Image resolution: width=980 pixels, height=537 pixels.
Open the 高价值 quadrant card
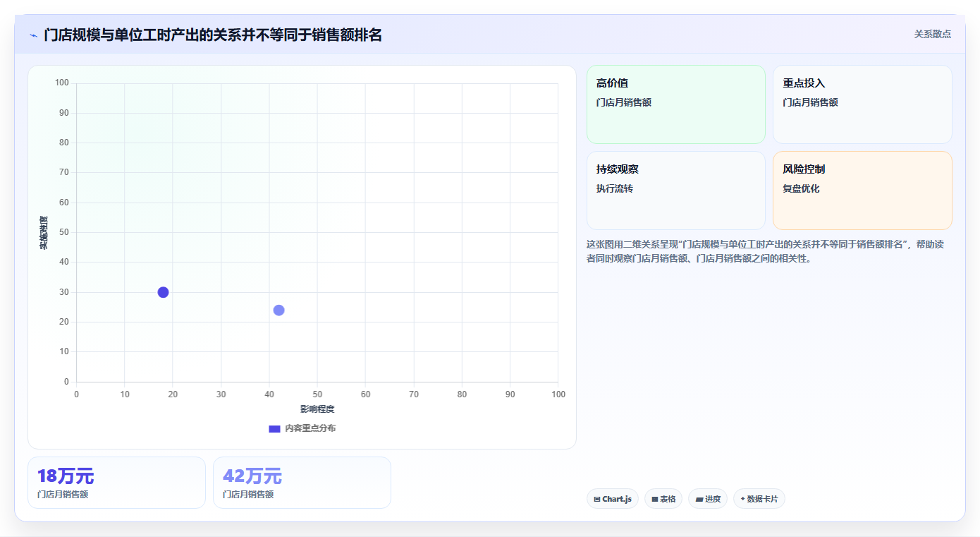click(676, 104)
